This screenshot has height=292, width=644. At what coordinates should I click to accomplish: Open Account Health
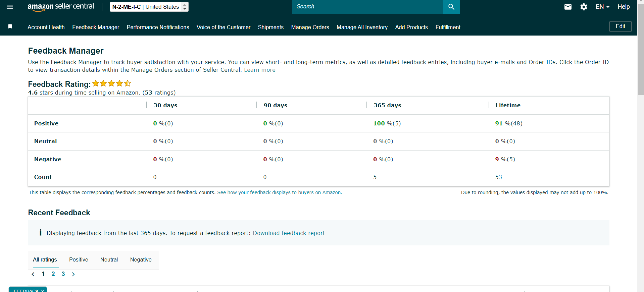click(46, 27)
